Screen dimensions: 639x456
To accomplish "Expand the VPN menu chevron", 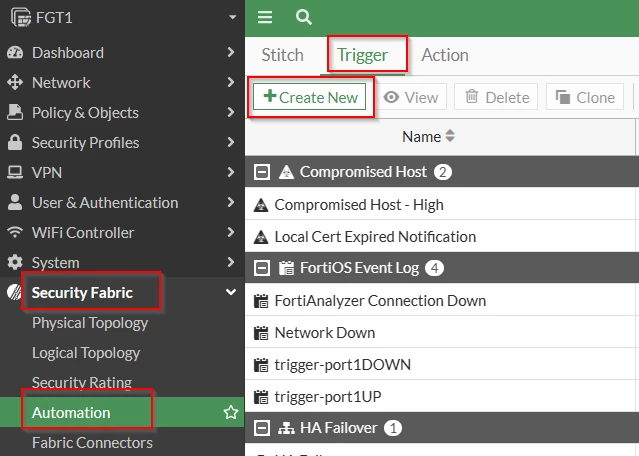I will 231,172.
